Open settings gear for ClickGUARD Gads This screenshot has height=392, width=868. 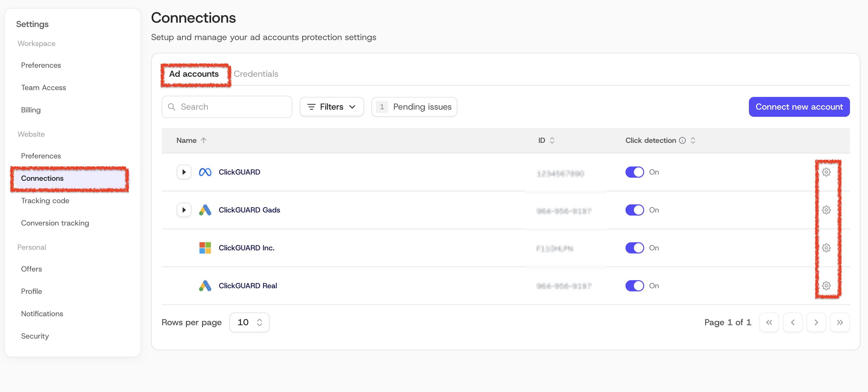[x=826, y=210]
